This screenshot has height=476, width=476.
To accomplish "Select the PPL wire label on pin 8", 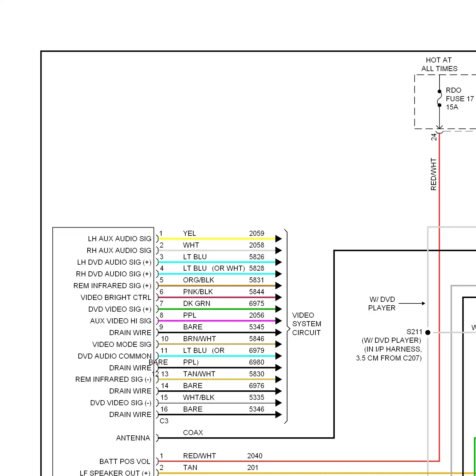I will (190, 315).
